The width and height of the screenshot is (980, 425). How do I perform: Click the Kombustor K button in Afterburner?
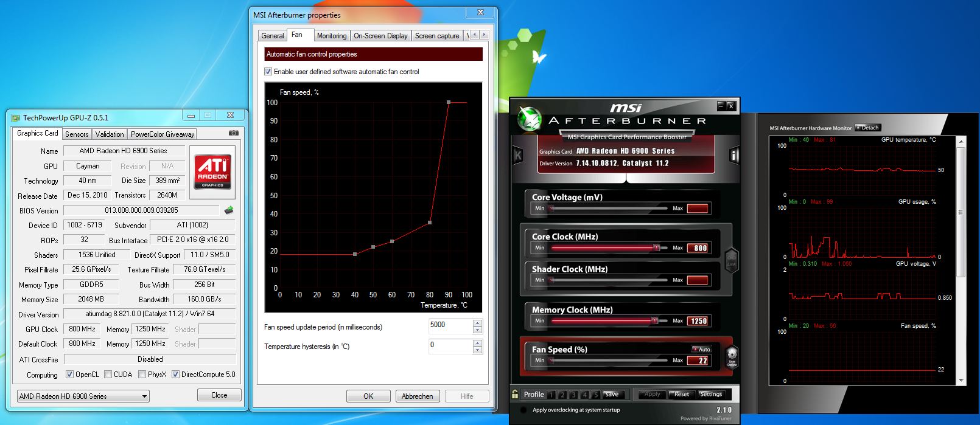(518, 155)
